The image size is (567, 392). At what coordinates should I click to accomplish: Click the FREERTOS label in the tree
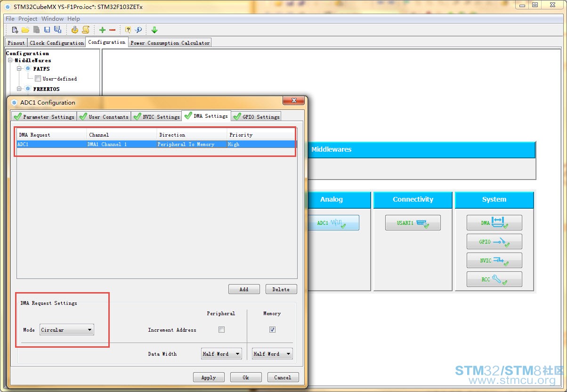coord(46,89)
